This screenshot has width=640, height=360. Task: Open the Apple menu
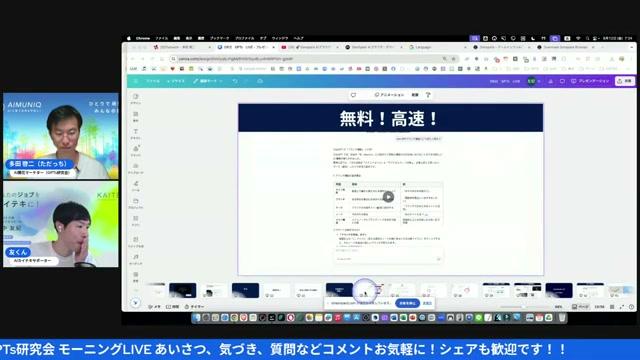click(129, 38)
